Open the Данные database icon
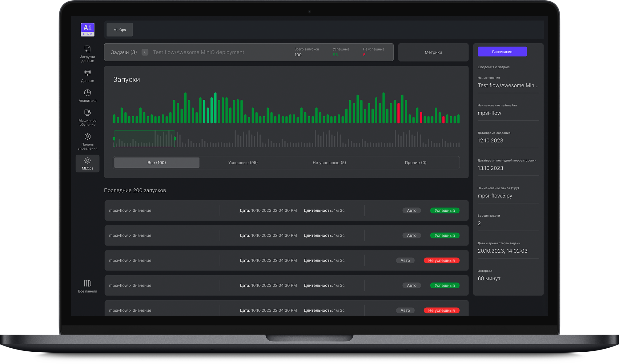The image size is (619, 364). (x=87, y=73)
